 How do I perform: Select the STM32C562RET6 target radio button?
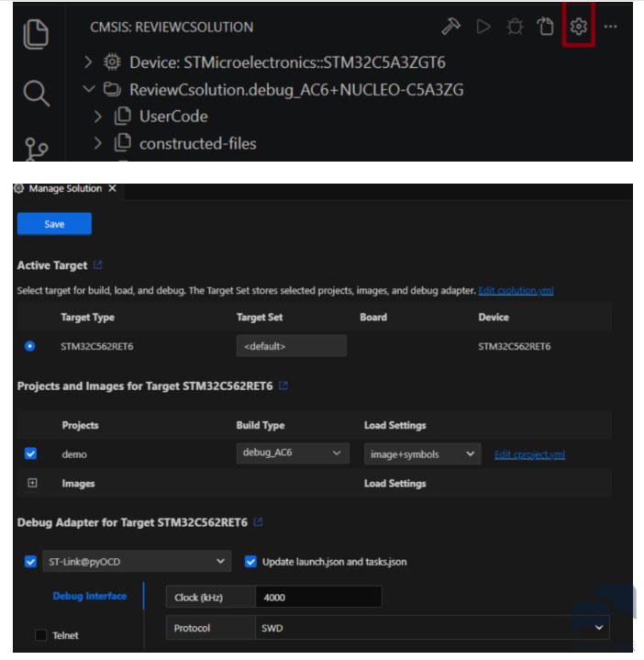(30, 346)
